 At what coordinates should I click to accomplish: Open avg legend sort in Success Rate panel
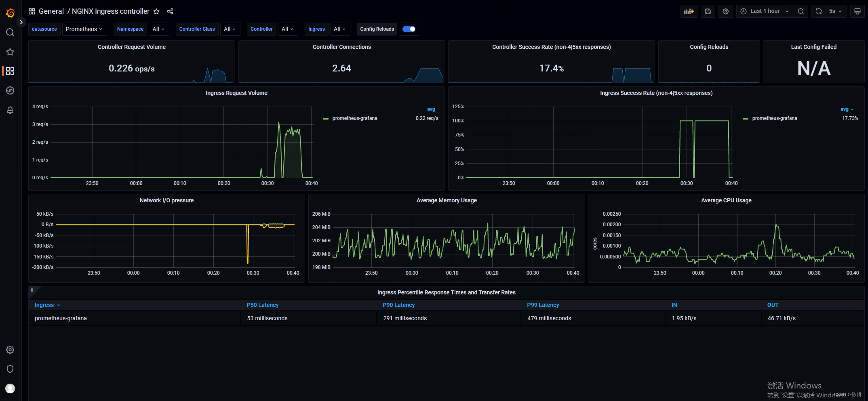click(x=847, y=109)
